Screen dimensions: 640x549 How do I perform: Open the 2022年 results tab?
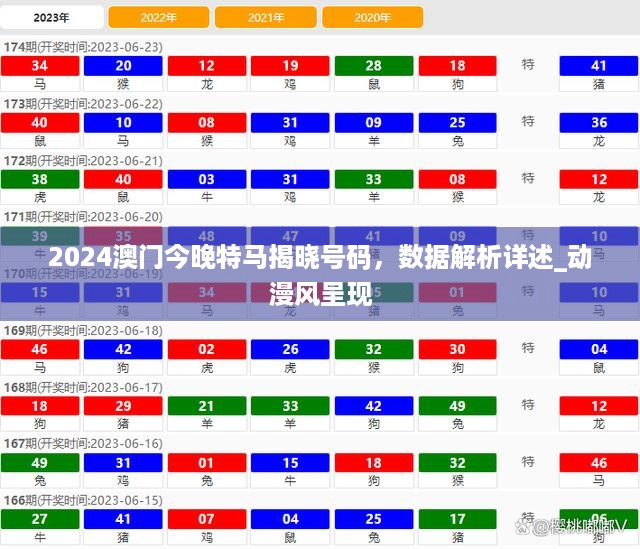(x=160, y=17)
